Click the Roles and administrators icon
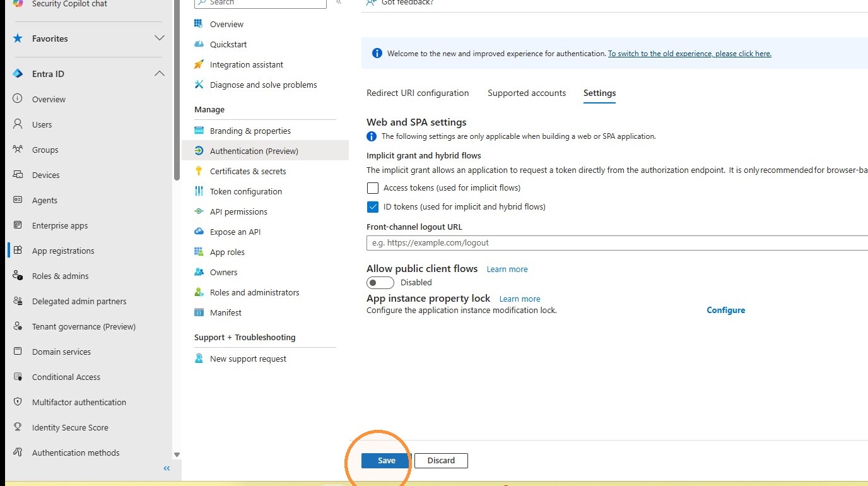868x486 pixels. (x=199, y=292)
